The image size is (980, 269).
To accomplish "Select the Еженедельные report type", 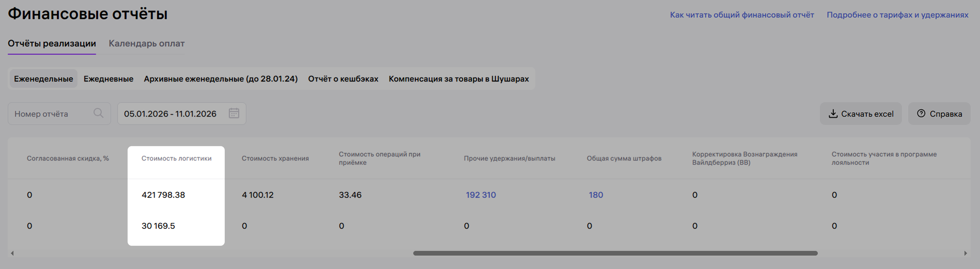I will (x=43, y=79).
